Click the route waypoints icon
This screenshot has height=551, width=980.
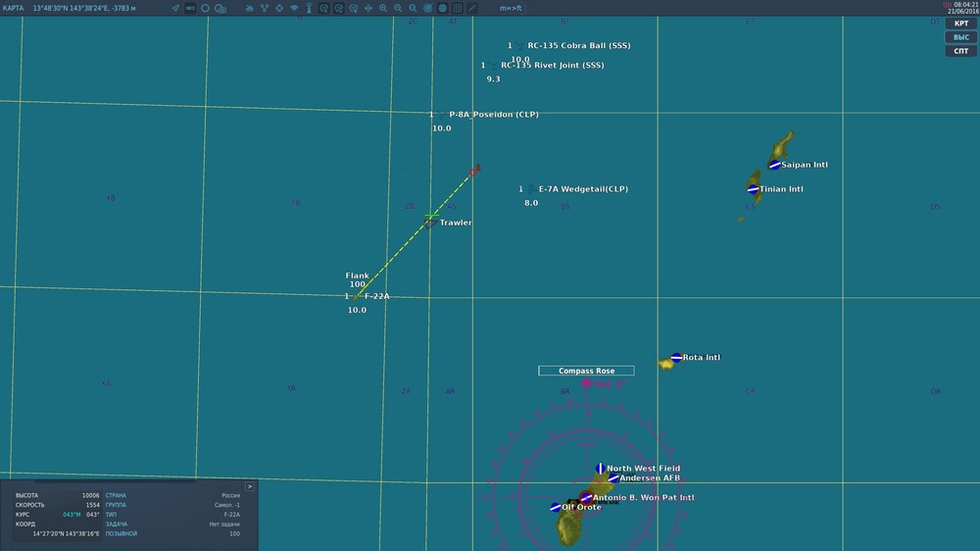tap(265, 8)
